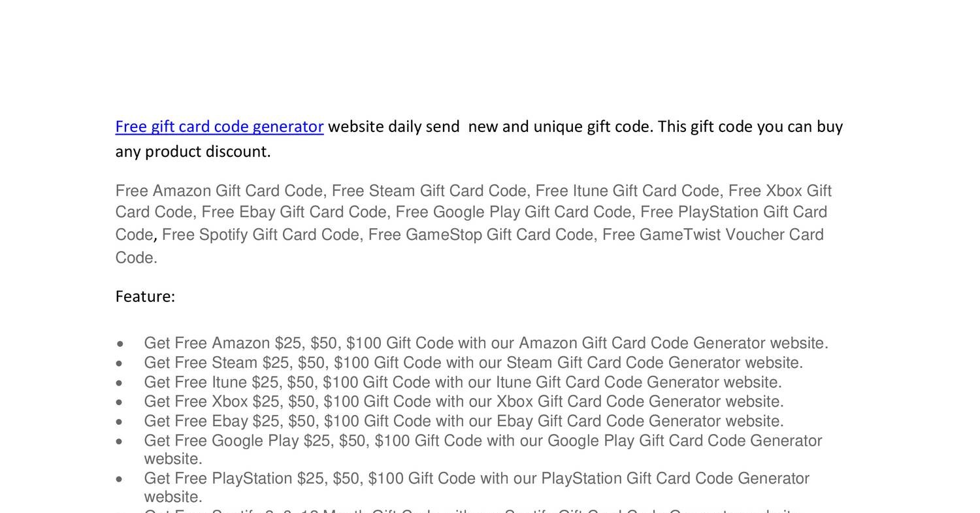The image size is (980, 513).
Task: Click the Itune Gift Code bullet line
Action: click(463, 382)
